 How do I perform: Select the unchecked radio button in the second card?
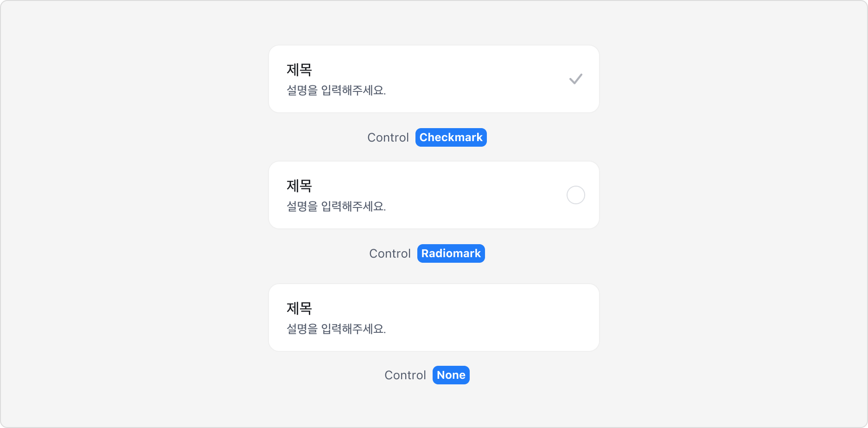tap(575, 195)
